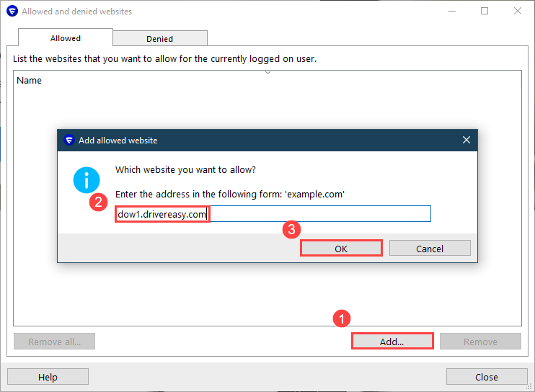535x392 pixels.
Task: Click the F-Secure logo in main title bar
Action: click(x=12, y=12)
